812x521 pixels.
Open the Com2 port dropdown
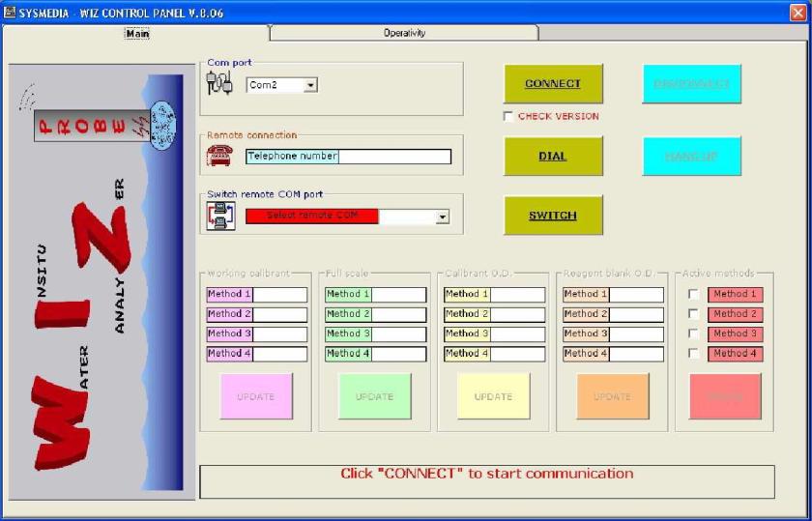coord(310,85)
